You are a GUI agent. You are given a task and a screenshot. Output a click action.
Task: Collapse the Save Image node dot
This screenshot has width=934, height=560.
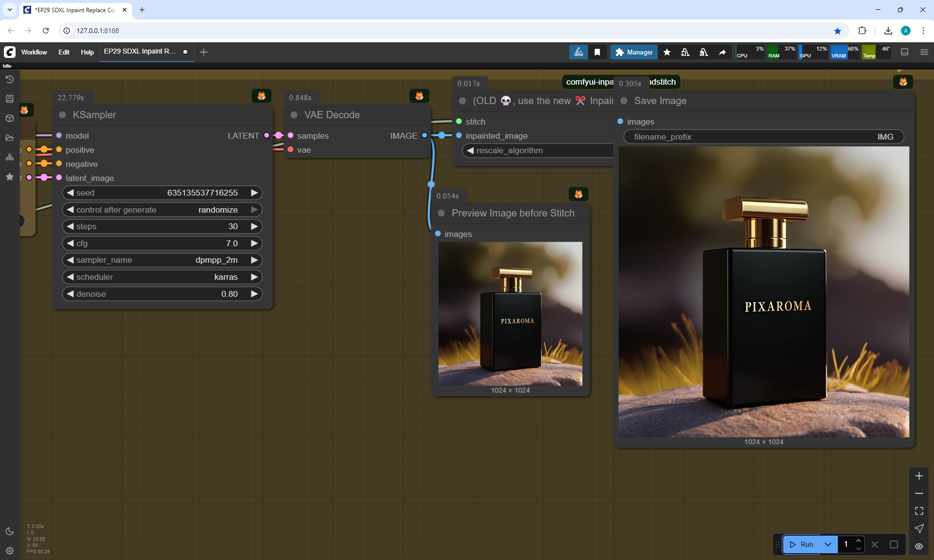pos(624,101)
